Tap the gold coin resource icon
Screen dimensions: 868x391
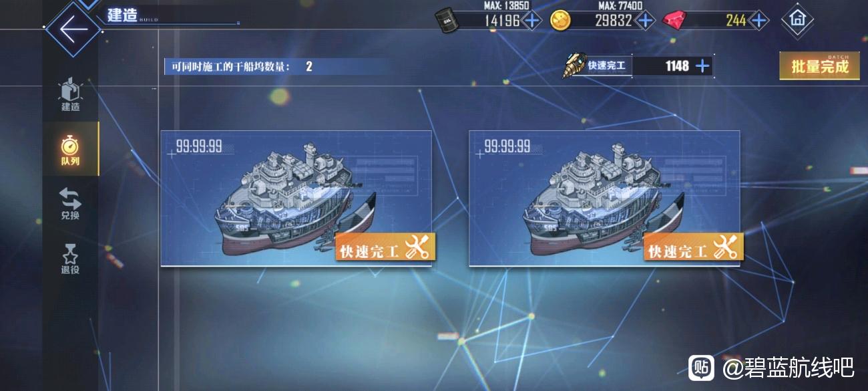click(x=561, y=20)
